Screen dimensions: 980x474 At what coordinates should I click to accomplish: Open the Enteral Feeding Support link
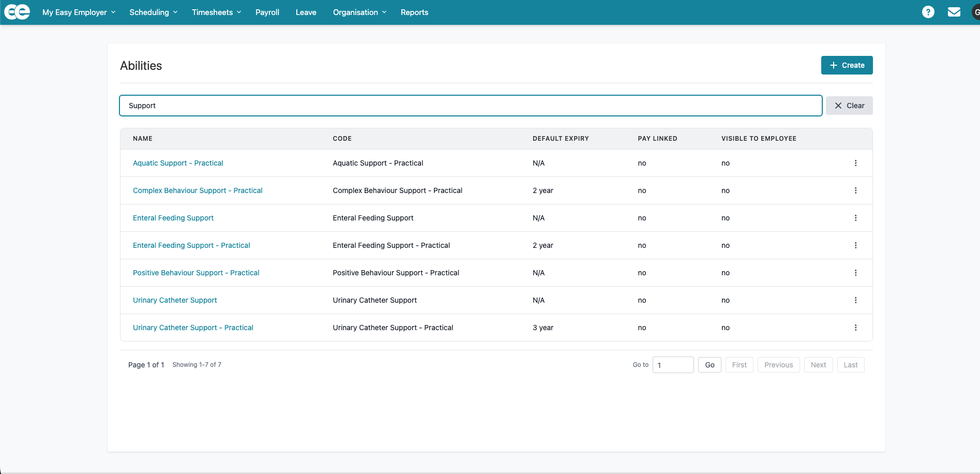(x=173, y=218)
